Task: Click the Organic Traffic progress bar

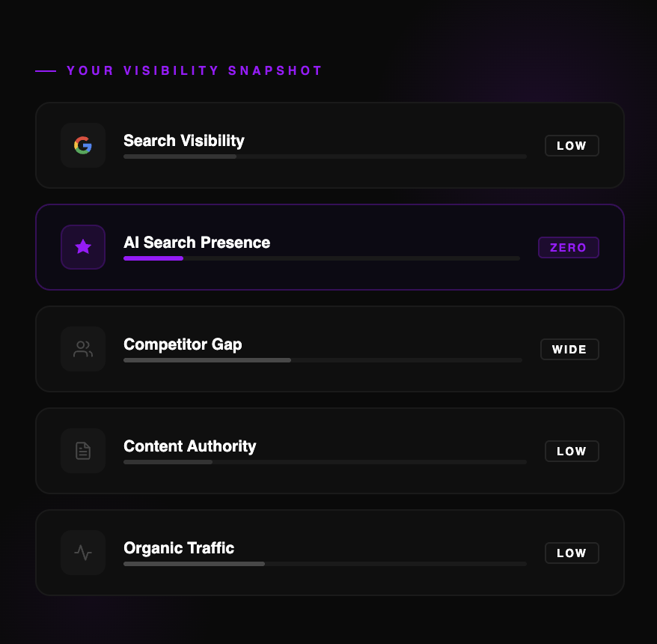Action: 325,564
